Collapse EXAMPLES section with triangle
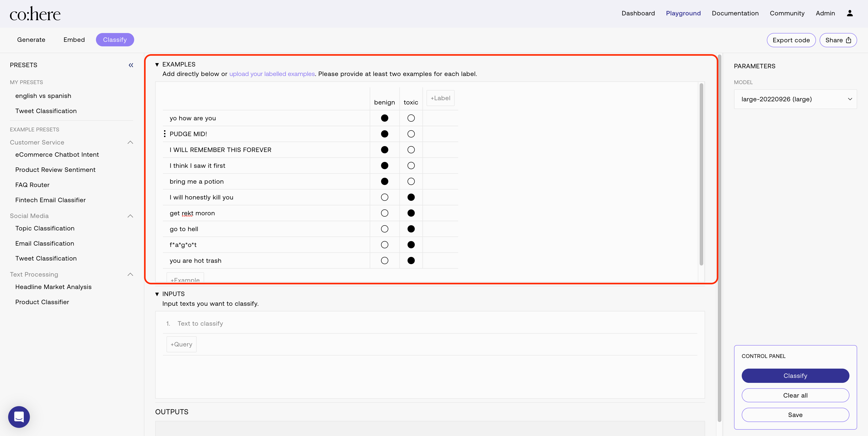868x436 pixels. click(x=157, y=64)
